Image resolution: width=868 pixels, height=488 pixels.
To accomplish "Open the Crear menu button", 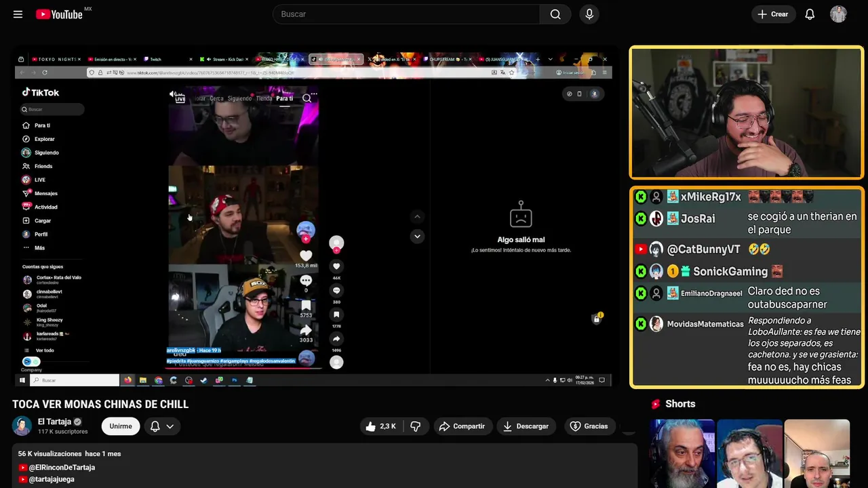I will [x=772, y=14].
